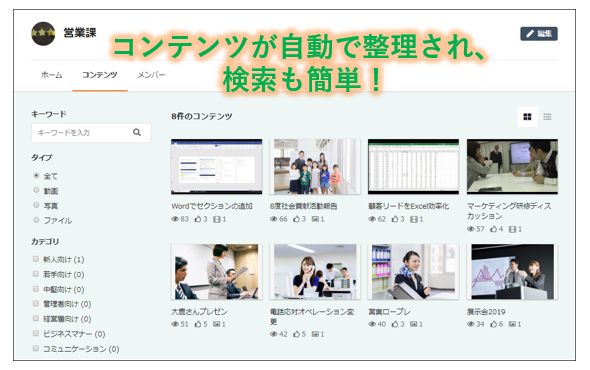Click the thumbs-up icon under 営業ロープレ

pos(395,324)
